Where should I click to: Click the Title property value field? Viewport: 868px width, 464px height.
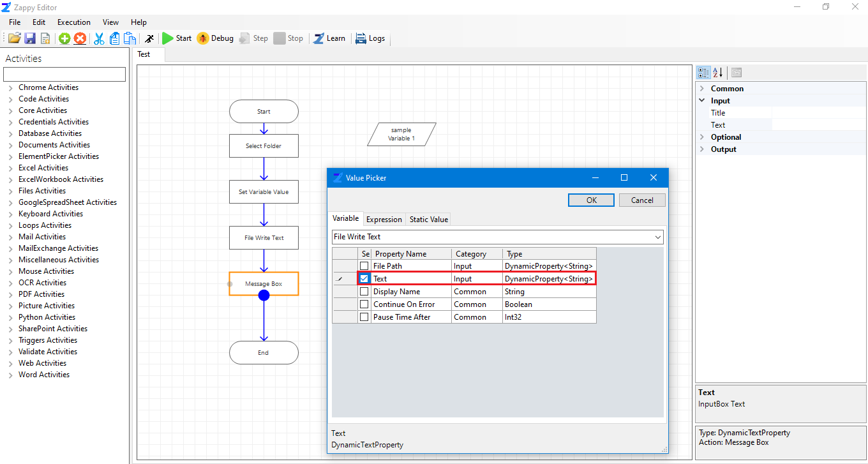click(x=819, y=113)
